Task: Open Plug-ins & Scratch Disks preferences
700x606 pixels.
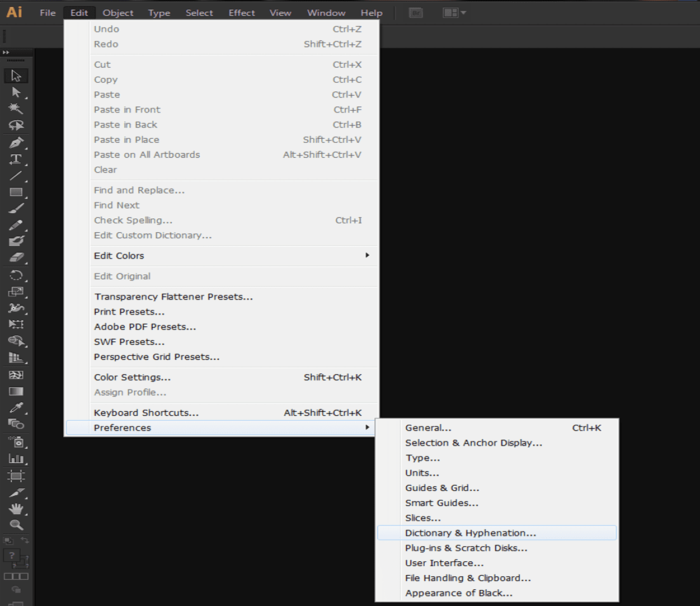Action: [497, 548]
